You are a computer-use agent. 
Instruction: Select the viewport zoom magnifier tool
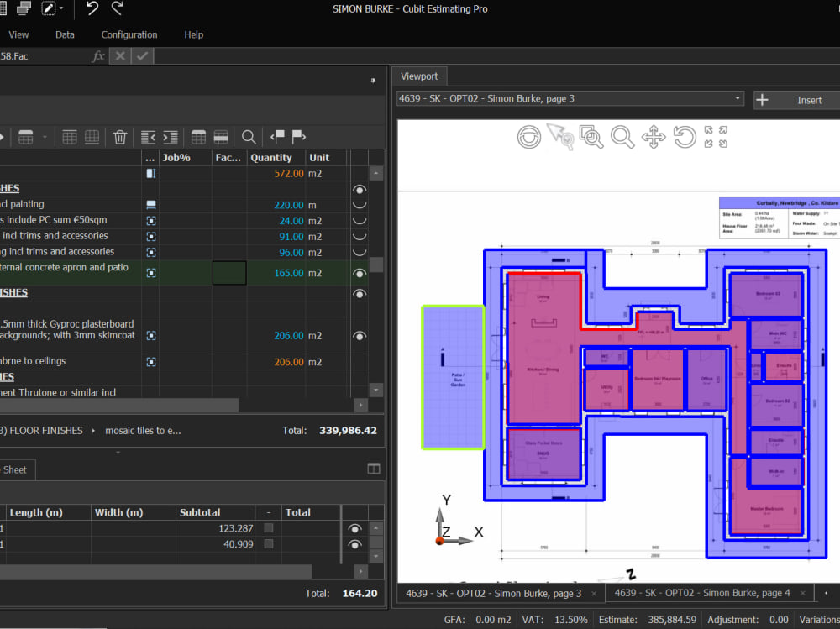coord(622,137)
